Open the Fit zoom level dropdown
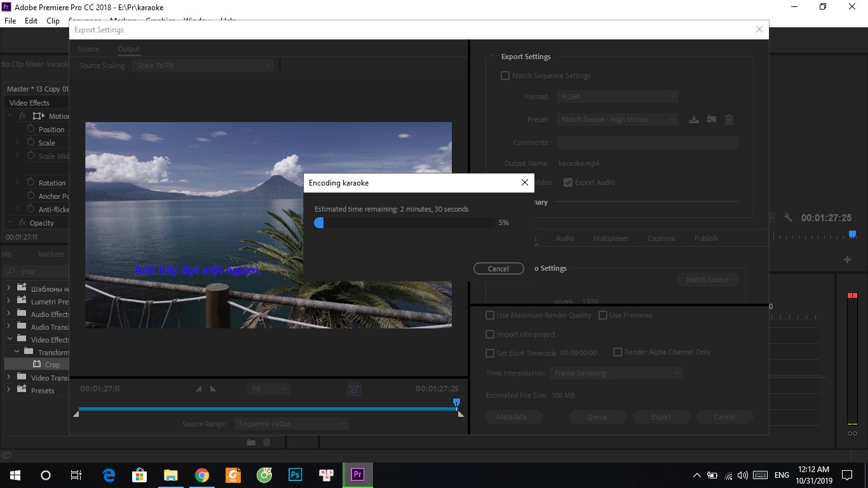 point(268,389)
